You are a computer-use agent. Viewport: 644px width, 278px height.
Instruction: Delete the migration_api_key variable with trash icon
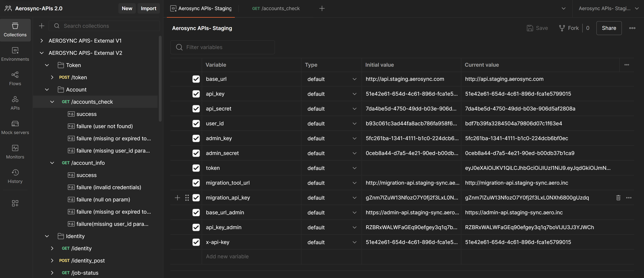[618, 198]
